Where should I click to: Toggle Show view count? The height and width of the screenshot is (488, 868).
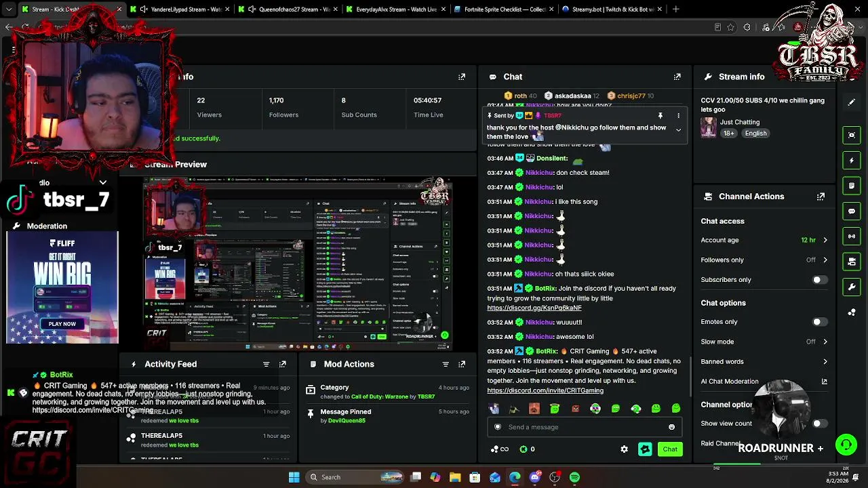coord(819,424)
